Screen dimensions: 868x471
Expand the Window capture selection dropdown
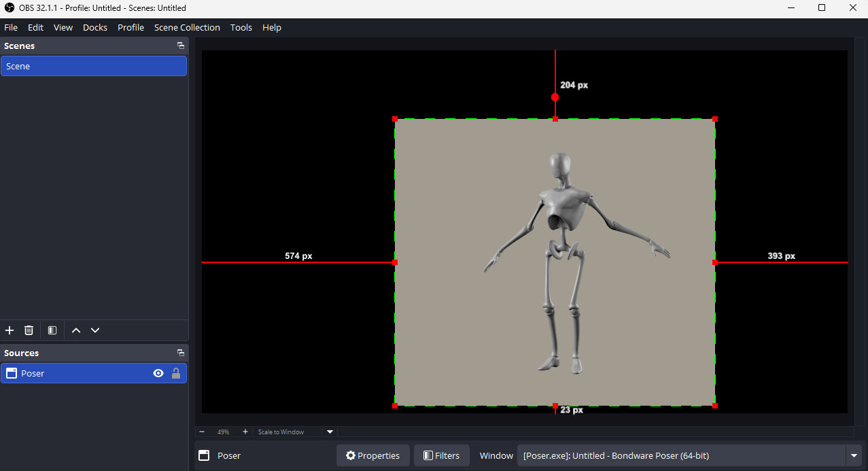tap(853, 455)
